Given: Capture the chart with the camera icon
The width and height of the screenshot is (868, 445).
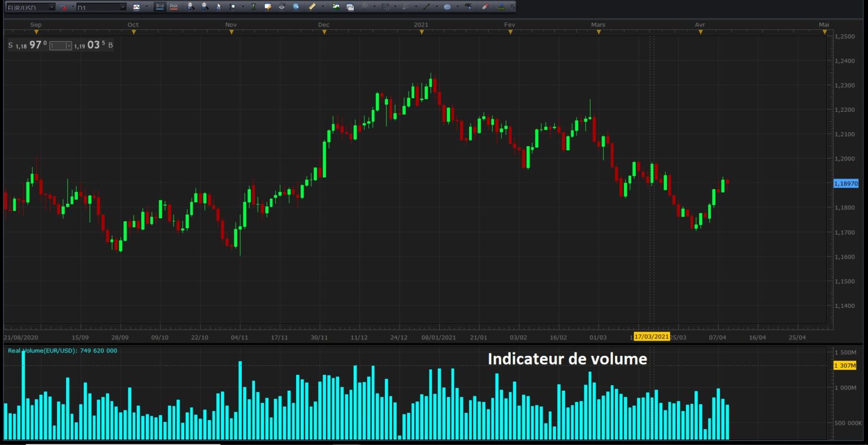Looking at the screenshot, I should (350, 7).
